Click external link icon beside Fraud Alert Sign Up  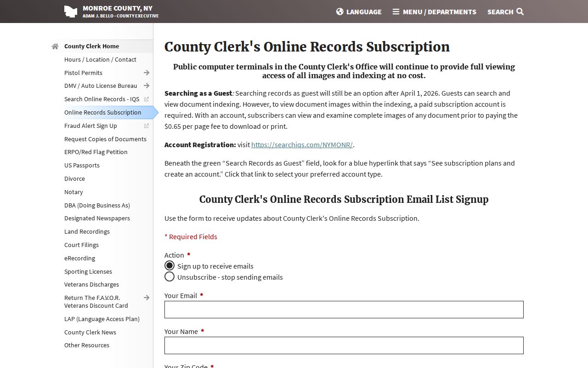147,126
